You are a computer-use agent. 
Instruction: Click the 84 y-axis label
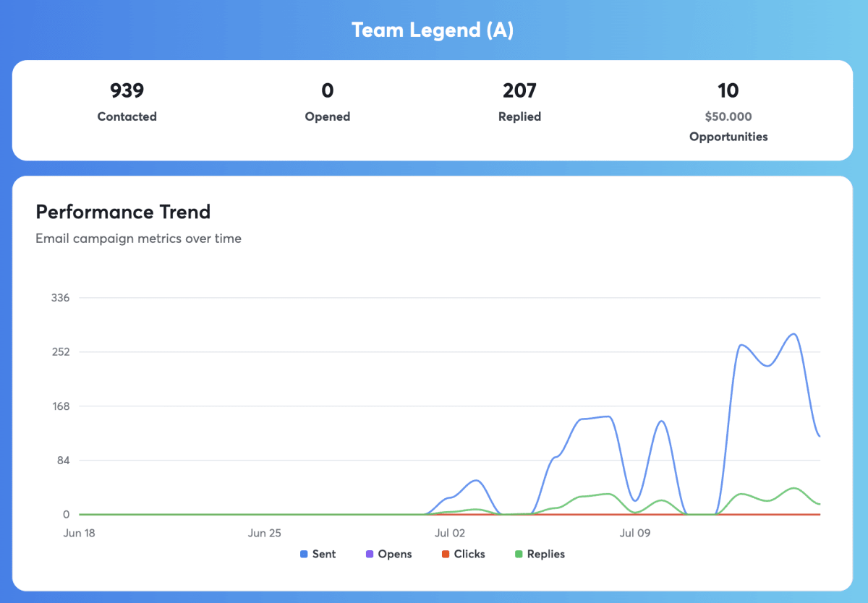pos(62,461)
